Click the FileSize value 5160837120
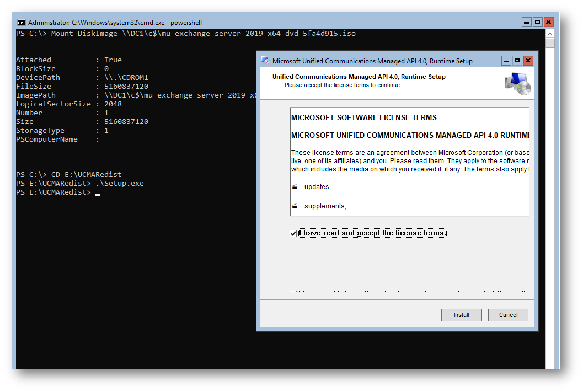This screenshot has height=392, width=583. coord(126,86)
